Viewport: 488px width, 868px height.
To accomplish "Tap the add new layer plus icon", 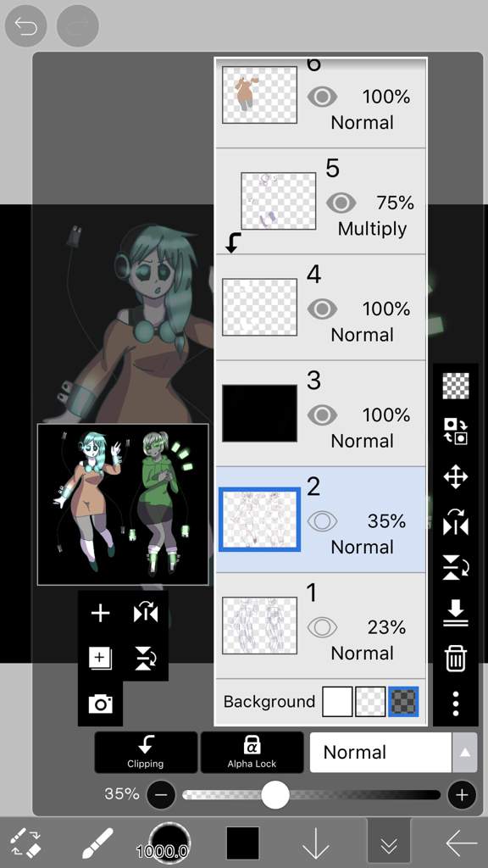I will click(100, 614).
